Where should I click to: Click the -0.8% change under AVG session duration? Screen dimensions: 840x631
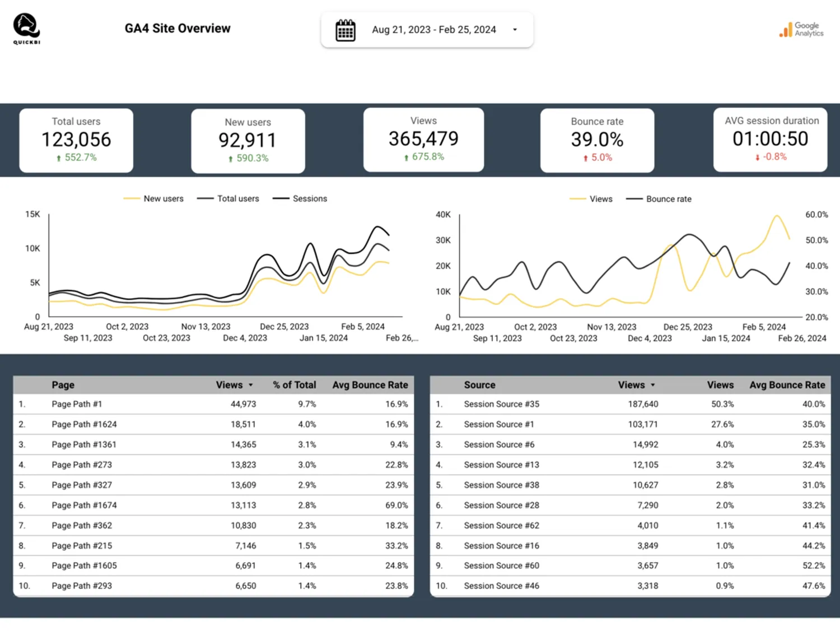(x=774, y=156)
